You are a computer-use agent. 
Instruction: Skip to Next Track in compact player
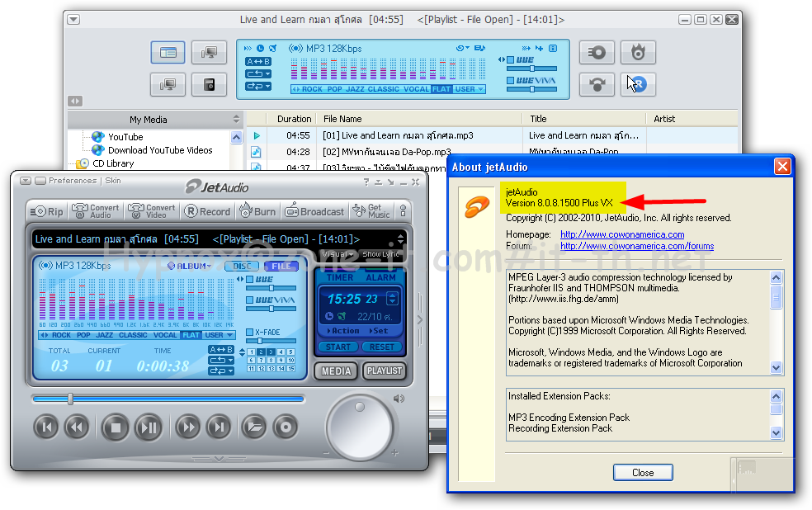[x=219, y=427]
